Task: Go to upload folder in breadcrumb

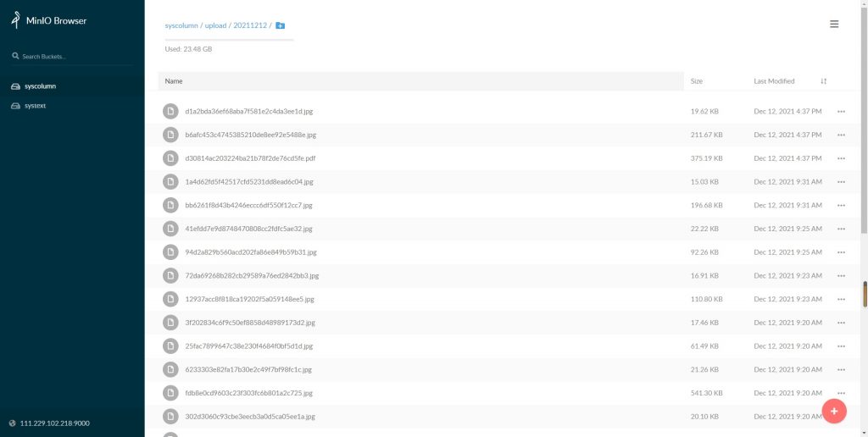Action: (216, 25)
